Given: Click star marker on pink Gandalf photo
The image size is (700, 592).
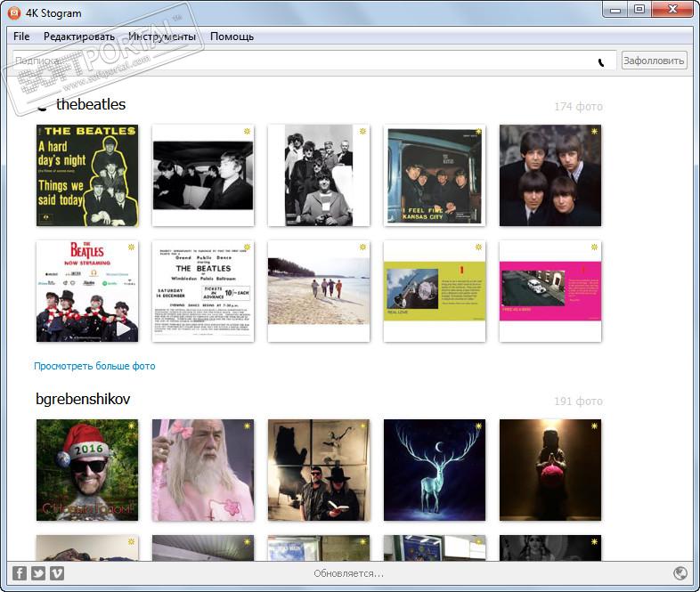Looking at the screenshot, I should coord(247,426).
